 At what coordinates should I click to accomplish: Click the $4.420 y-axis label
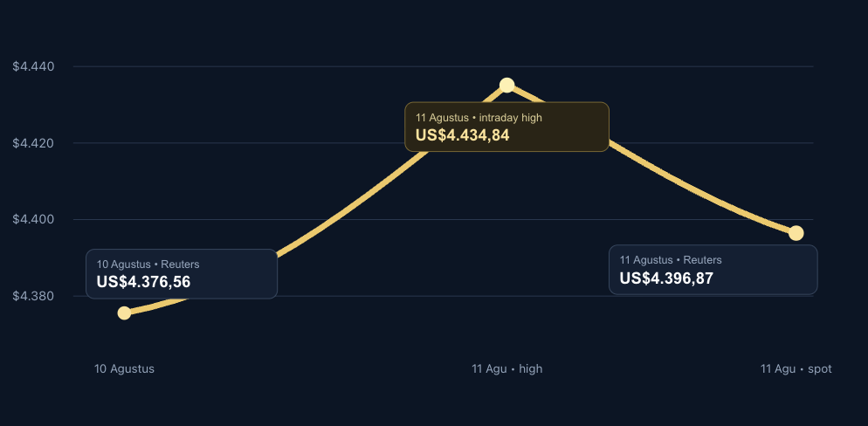[33, 143]
